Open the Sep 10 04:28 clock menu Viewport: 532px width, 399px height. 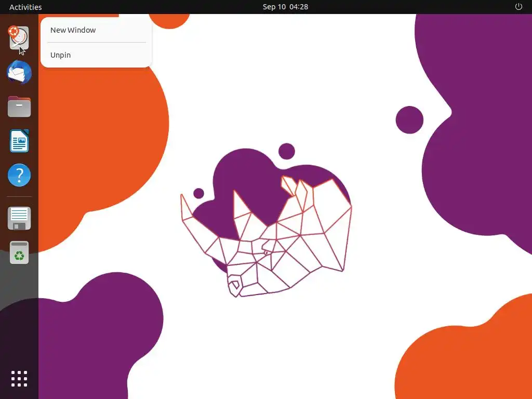285,7
